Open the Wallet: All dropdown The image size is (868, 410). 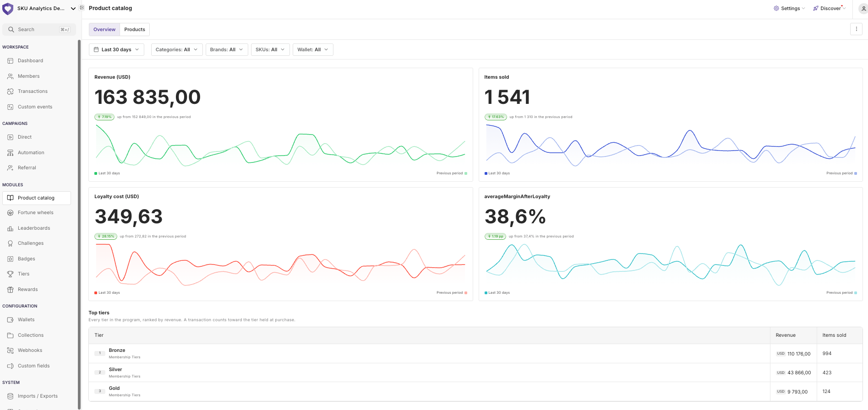(313, 49)
